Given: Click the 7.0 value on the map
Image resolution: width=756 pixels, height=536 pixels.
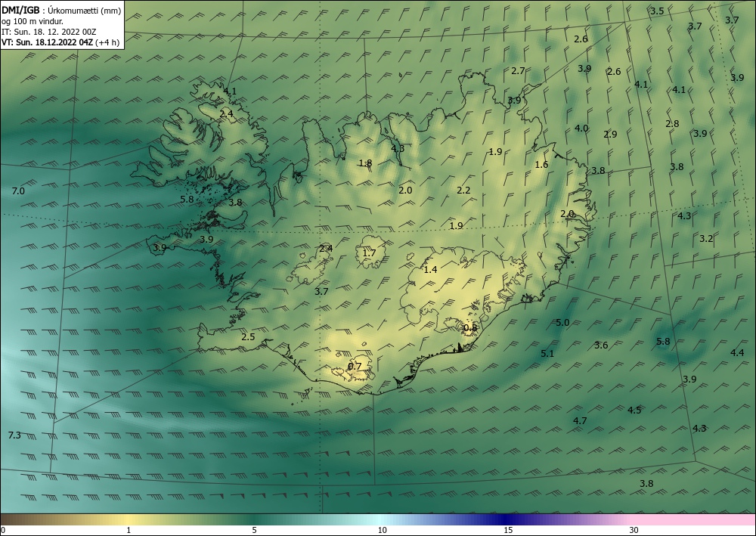Looking at the screenshot, I should click(18, 191).
